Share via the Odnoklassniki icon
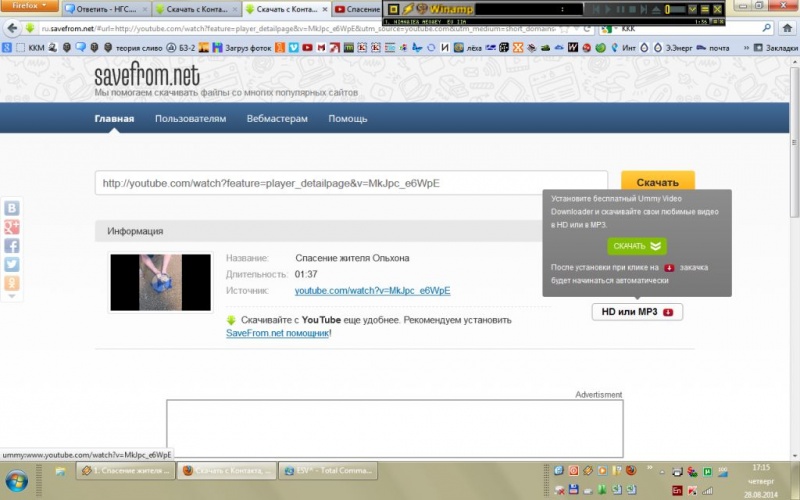This screenshot has height=500, width=800. [12, 284]
